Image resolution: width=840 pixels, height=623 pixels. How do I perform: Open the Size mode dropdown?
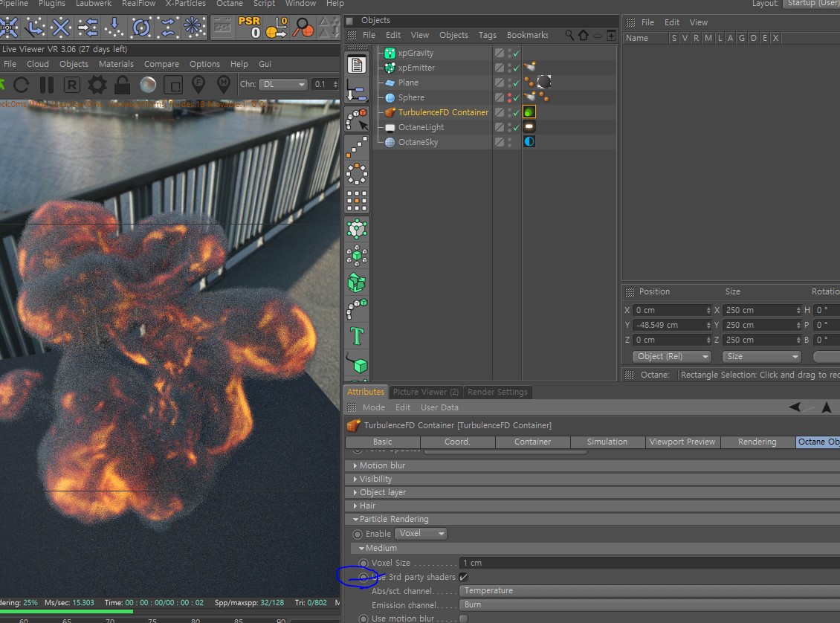761,356
